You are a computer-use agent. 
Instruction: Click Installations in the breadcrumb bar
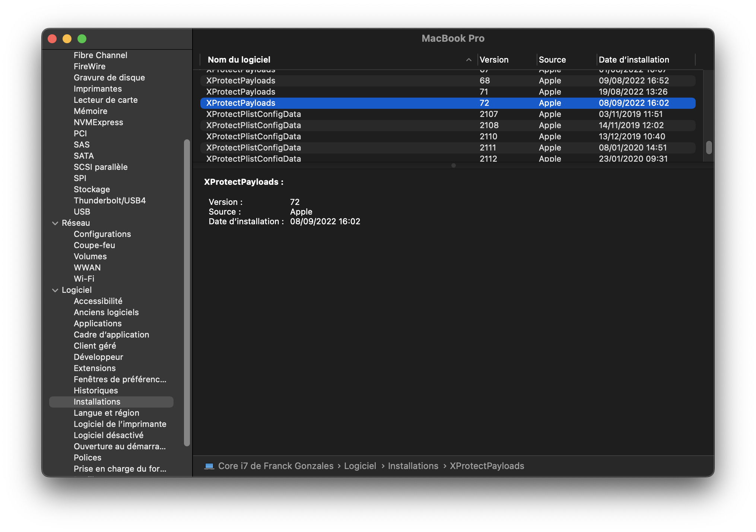pyautogui.click(x=413, y=466)
